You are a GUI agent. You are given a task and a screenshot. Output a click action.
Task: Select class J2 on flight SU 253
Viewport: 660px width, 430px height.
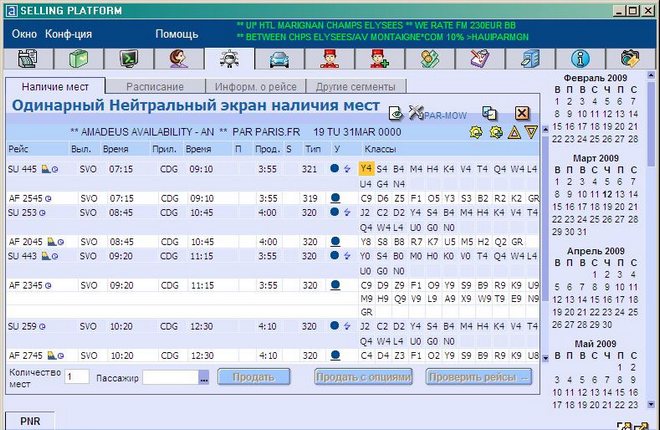point(365,212)
